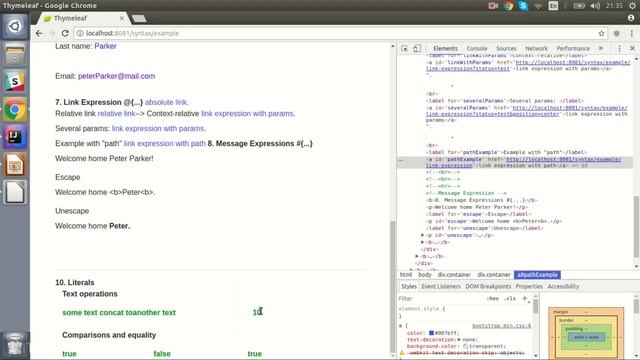Switch to the Performance tab

pyautogui.click(x=573, y=49)
